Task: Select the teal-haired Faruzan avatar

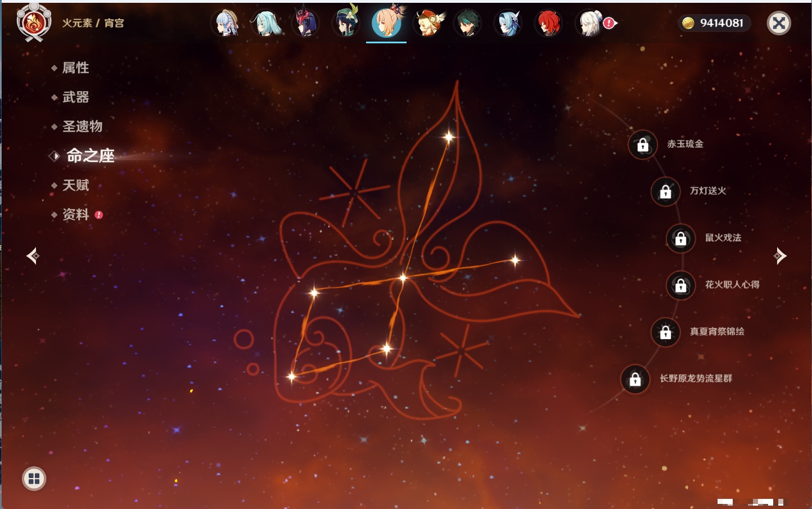Action: pos(266,23)
